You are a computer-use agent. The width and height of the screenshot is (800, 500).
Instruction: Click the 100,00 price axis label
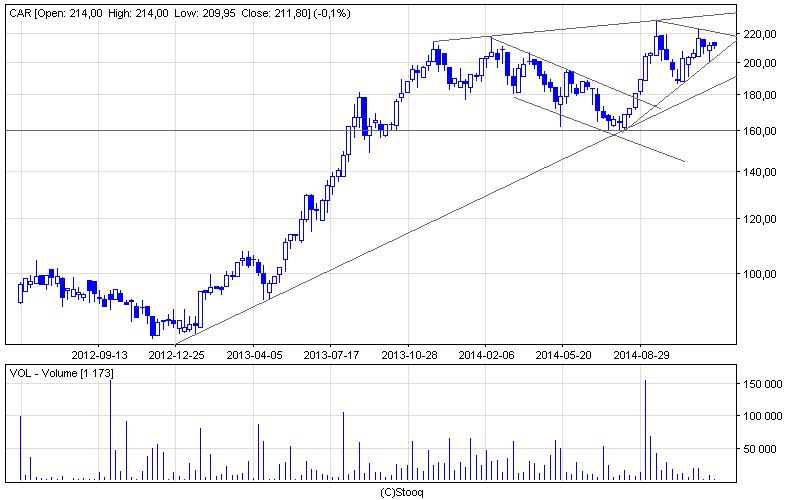coord(760,274)
